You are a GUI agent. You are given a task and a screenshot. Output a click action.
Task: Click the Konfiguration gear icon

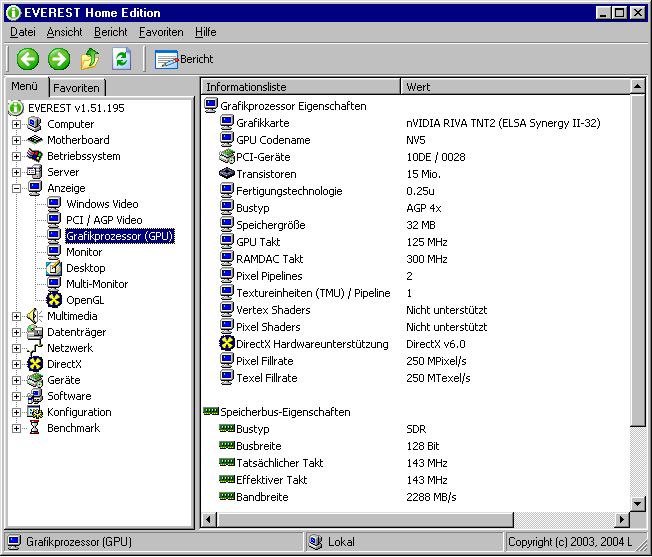click(x=35, y=412)
